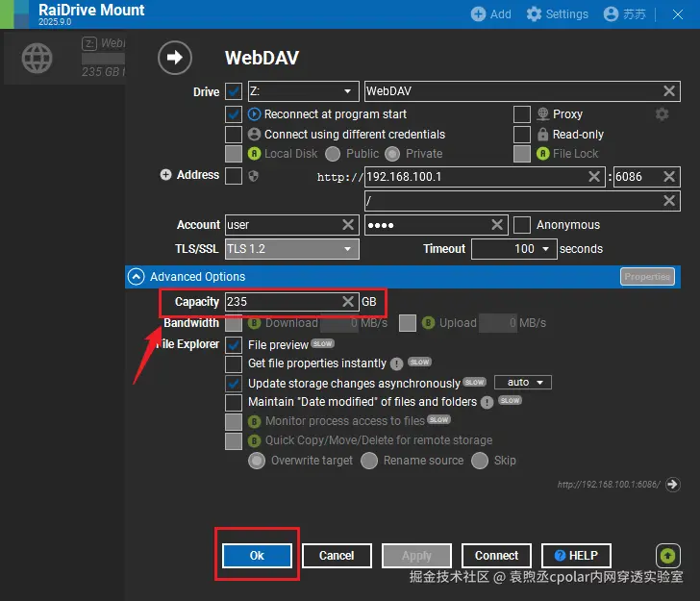This screenshot has width=700, height=601.
Task: Open the TLS 1.2 dropdown
Action: tap(292, 249)
